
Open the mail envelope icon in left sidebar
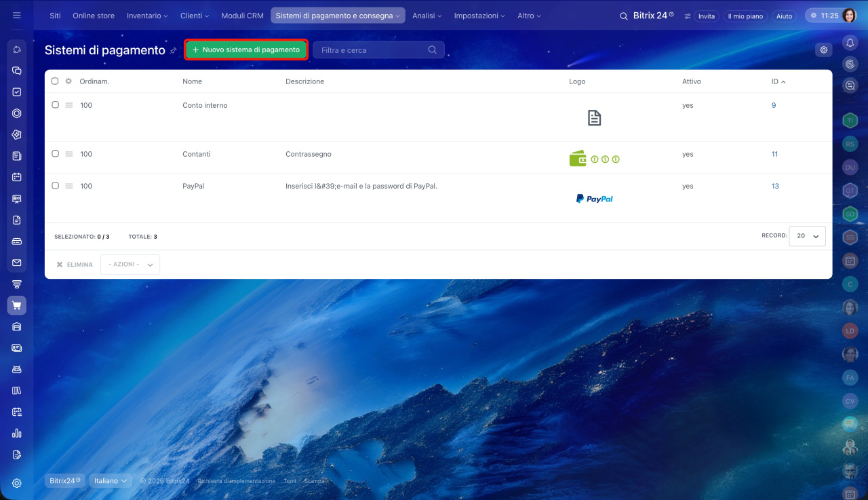click(x=17, y=263)
